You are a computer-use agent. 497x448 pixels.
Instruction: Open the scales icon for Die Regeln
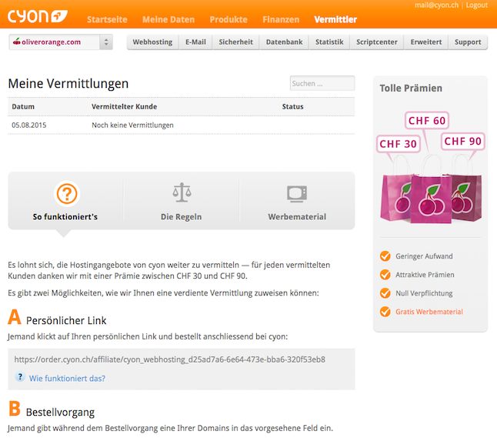(x=182, y=192)
